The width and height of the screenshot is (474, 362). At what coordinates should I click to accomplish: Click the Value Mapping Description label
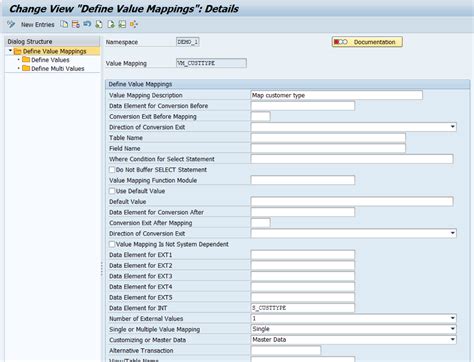(x=146, y=95)
